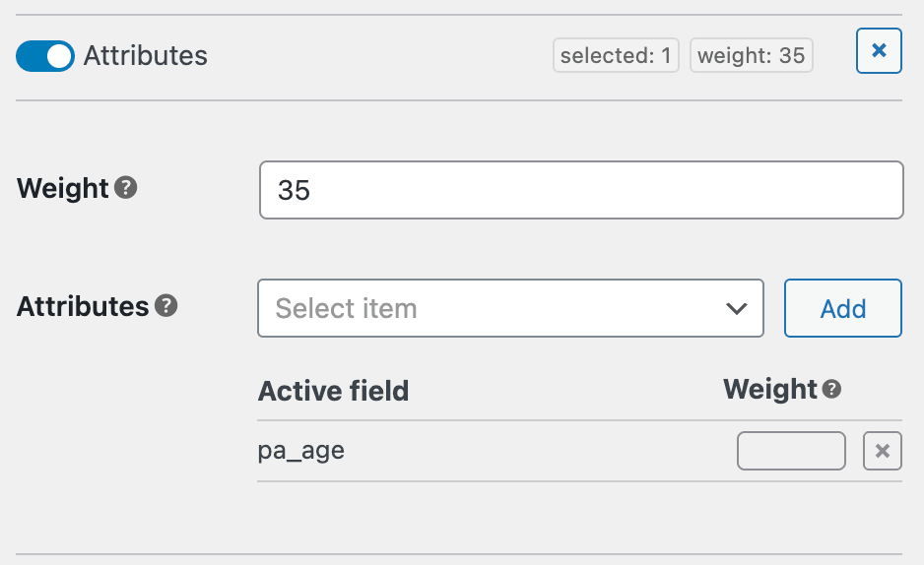This screenshot has height=565, width=924.
Task: Close the Attributes section with the blue X
Action: [879, 51]
